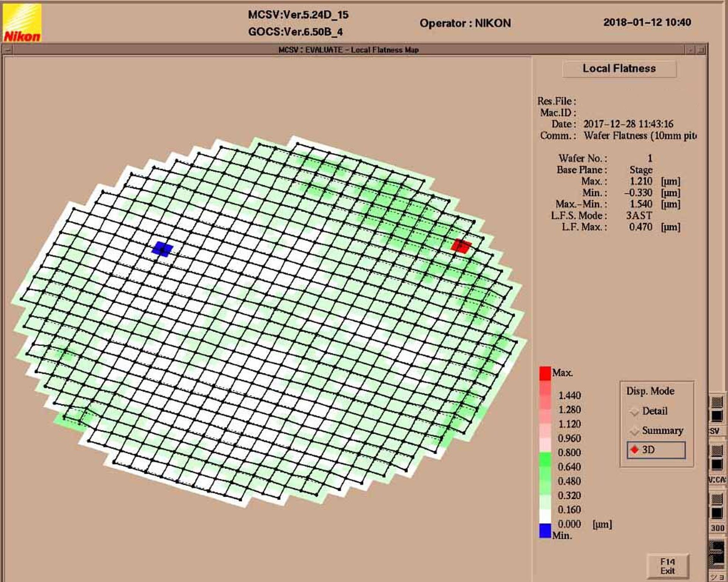The height and width of the screenshot is (582, 728).
Task: Select the Summary display mode
Action: coord(656,431)
